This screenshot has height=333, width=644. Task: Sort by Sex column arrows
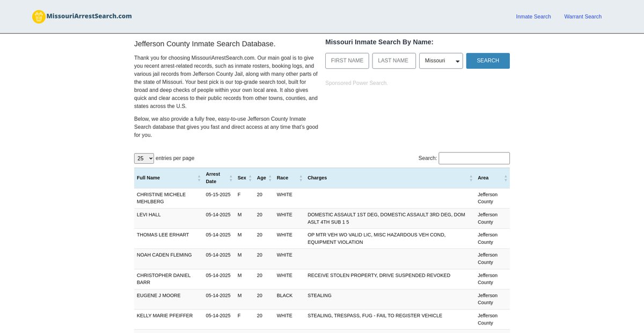pos(250,178)
